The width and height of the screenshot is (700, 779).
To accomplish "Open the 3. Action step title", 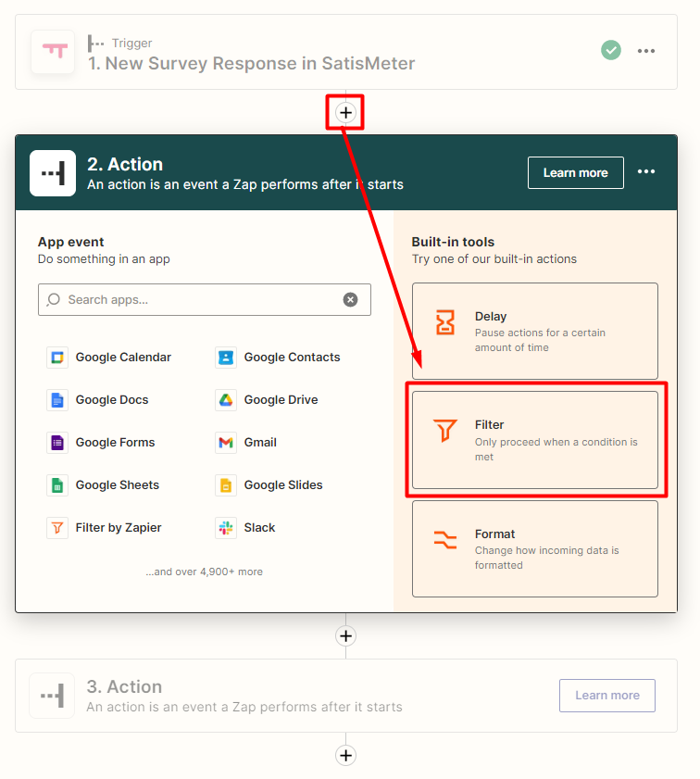I will point(124,686).
